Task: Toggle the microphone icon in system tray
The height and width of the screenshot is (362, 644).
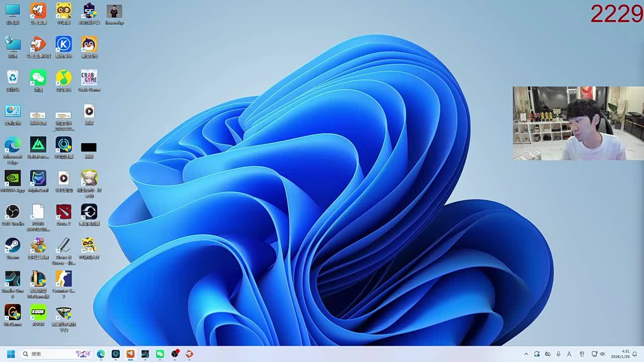Action: tap(558, 354)
